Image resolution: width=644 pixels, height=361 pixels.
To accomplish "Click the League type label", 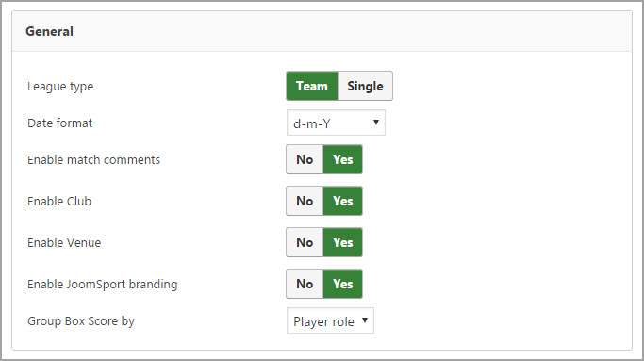I will click(x=60, y=87).
